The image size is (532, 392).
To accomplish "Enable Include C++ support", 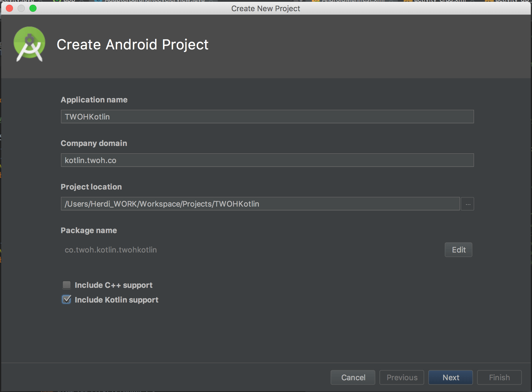I will tap(67, 285).
